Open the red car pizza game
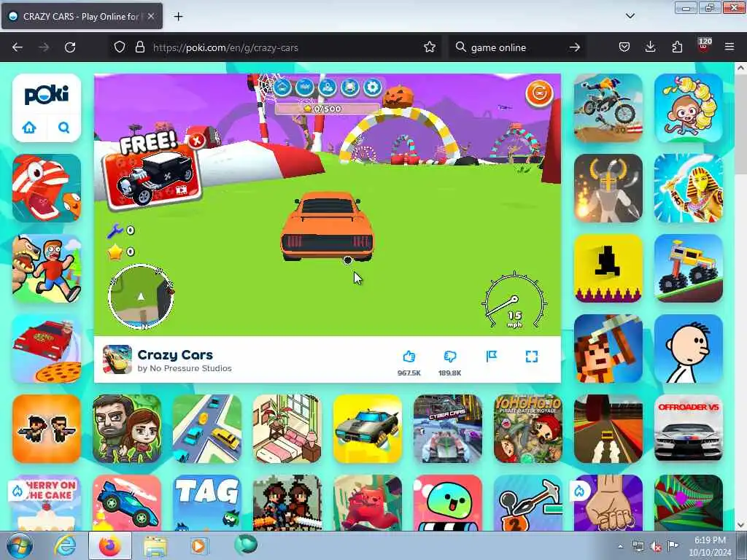This screenshot has width=747, height=560. click(47, 349)
